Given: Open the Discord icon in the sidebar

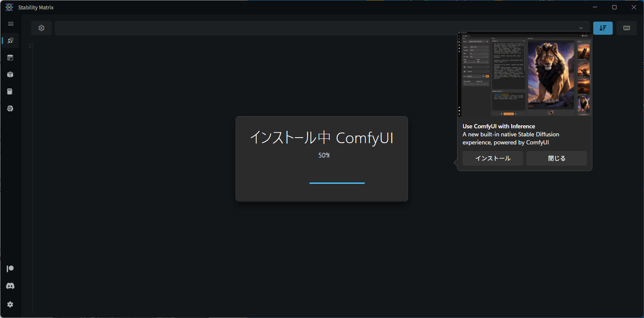Looking at the screenshot, I should (10, 286).
